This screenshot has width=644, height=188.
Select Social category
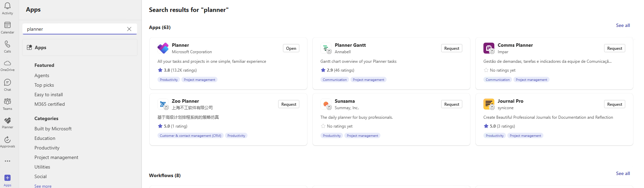tap(40, 176)
